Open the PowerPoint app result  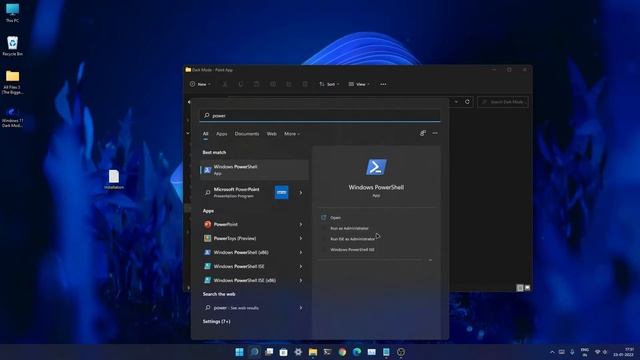coord(226,224)
